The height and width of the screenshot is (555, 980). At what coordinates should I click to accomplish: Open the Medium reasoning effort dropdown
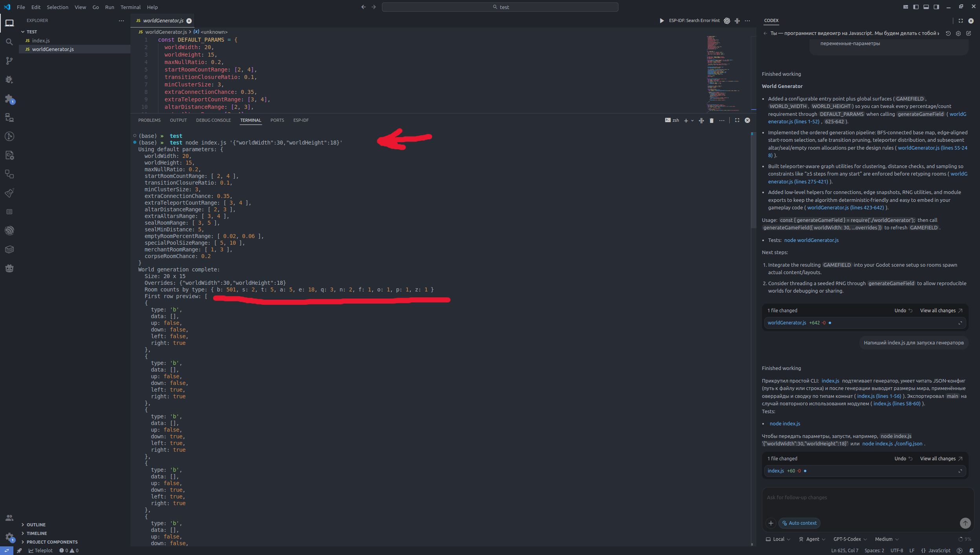[x=886, y=539]
